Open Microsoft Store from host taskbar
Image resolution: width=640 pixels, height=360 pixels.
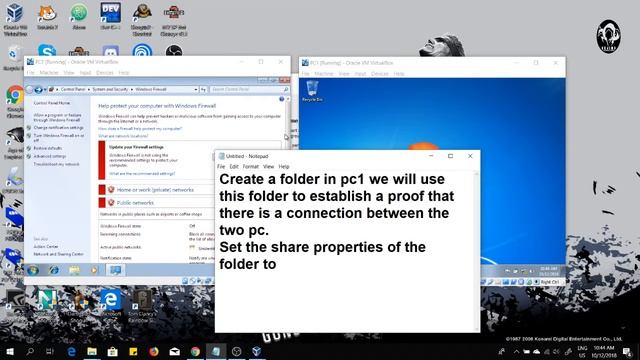[x=113, y=351]
